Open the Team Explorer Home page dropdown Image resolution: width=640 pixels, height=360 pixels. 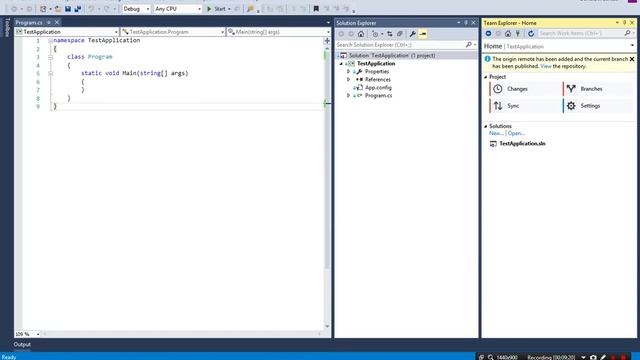[632, 46]
